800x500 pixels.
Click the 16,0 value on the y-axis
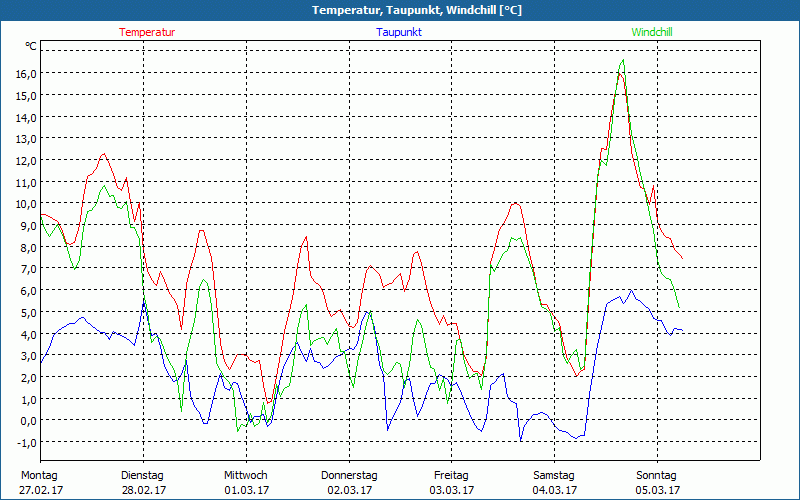[25, 74]
